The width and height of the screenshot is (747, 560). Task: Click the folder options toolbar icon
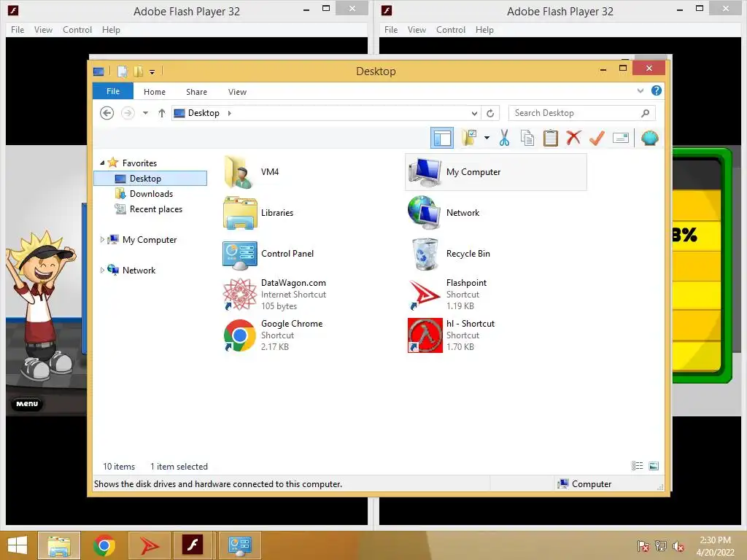(469, 138)
